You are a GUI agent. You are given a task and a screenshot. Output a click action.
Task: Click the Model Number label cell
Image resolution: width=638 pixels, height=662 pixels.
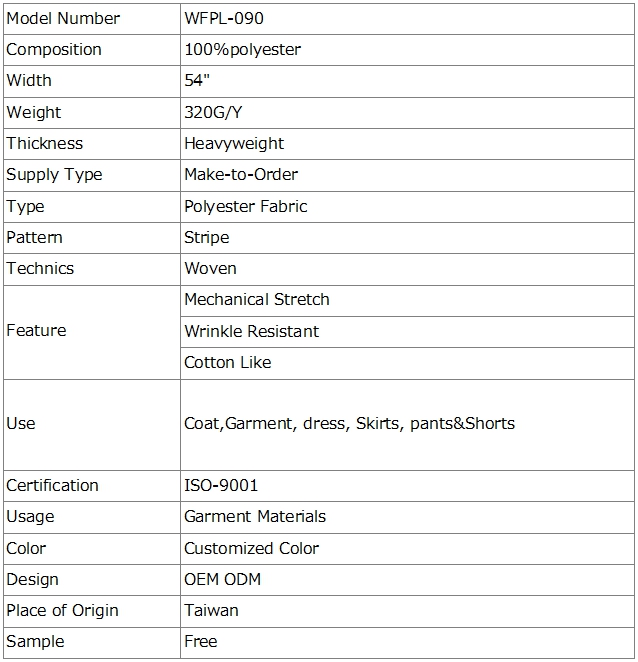(x=63, y=18)
